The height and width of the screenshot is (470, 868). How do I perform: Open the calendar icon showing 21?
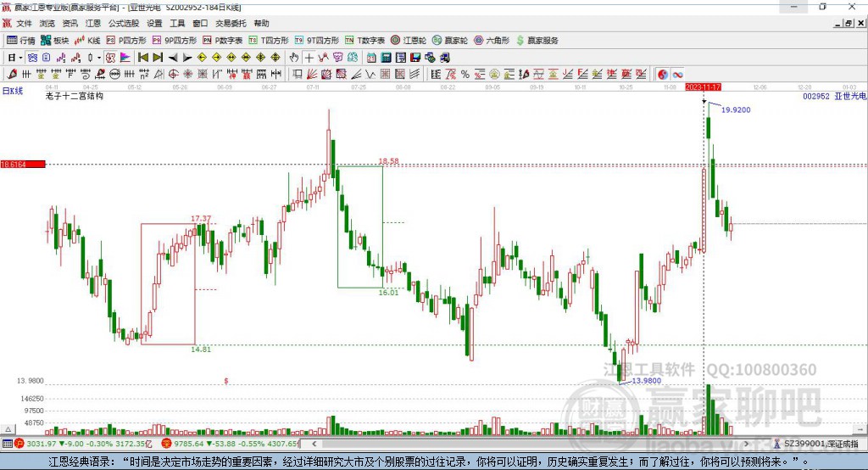point(371,58)
